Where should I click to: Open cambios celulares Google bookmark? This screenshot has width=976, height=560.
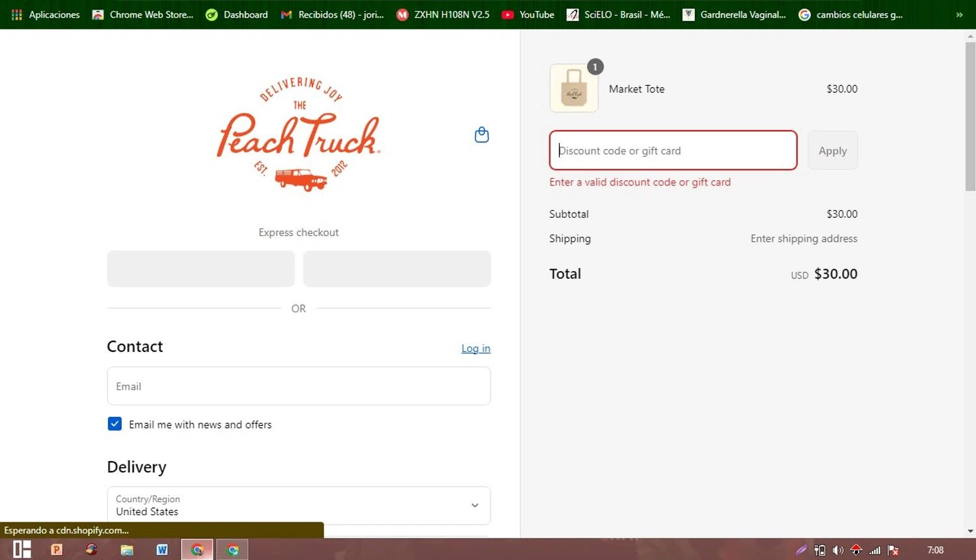point(850,14)
